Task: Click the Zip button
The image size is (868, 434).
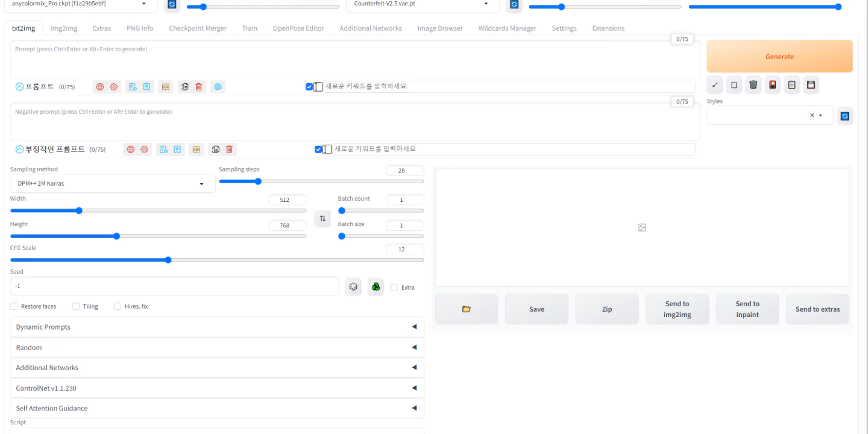Action: click(x=607, y=309)
